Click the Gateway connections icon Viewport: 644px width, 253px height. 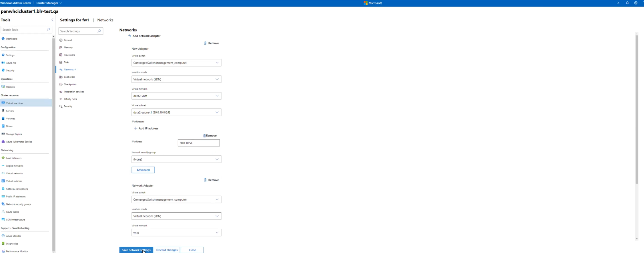click(x=3, y=189)
